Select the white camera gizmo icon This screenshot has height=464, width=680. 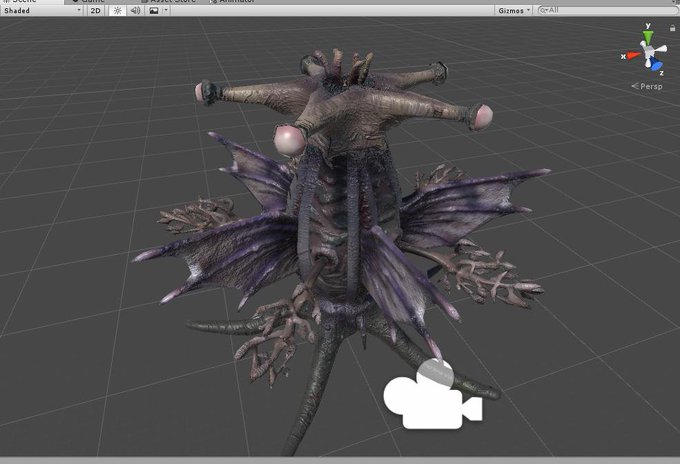(x=433, y=394)
